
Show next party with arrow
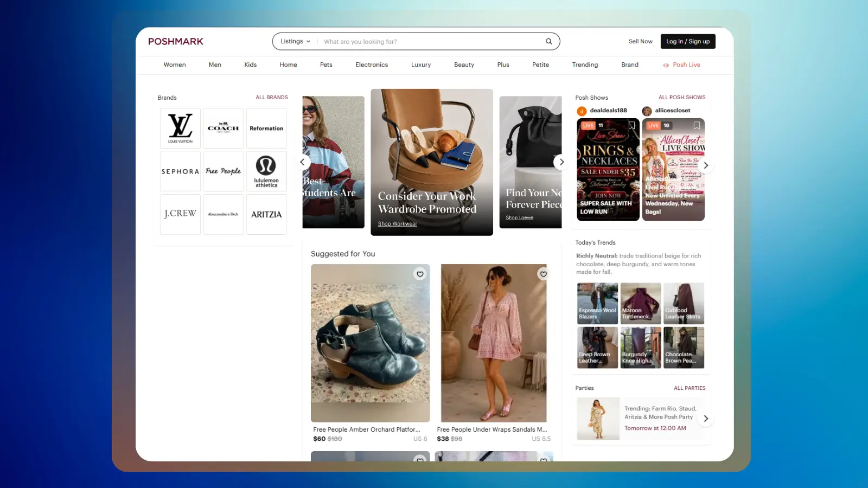[706, 419]
